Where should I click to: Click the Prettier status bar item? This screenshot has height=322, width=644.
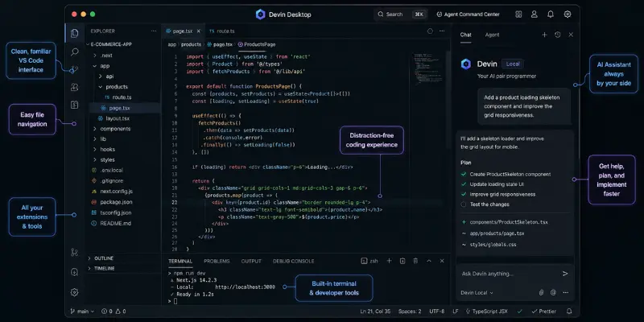click(x=544, y=312)
